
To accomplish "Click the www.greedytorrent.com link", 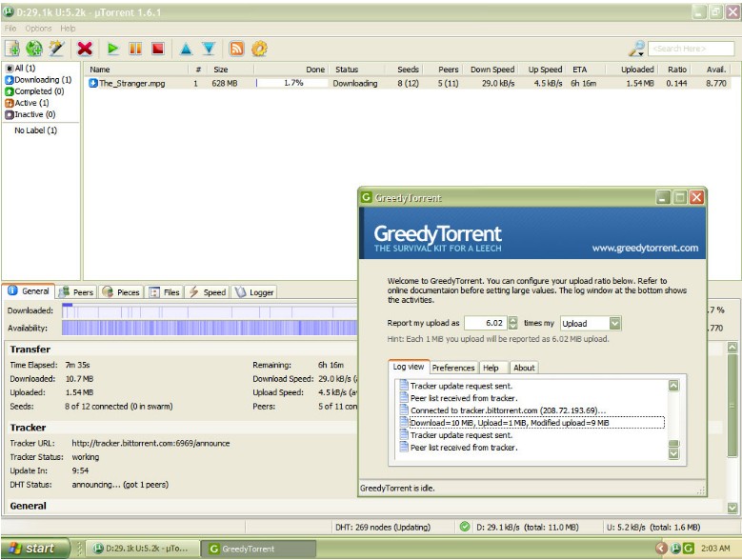I will tap(645, 248).
